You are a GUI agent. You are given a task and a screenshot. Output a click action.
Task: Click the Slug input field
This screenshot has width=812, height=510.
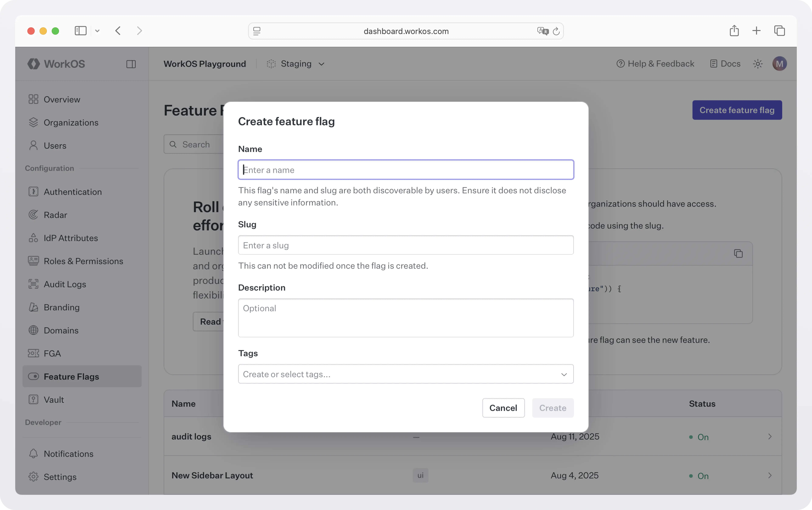click(x=406, y=245)
